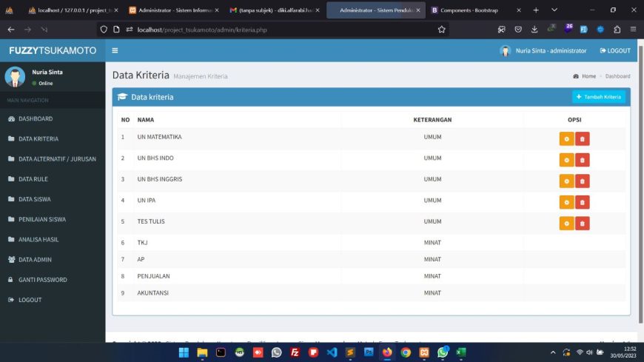The width and height of the screenshot is (644, 362).
Task: Click the TKJ row name
Action: [x=143, y=242]
